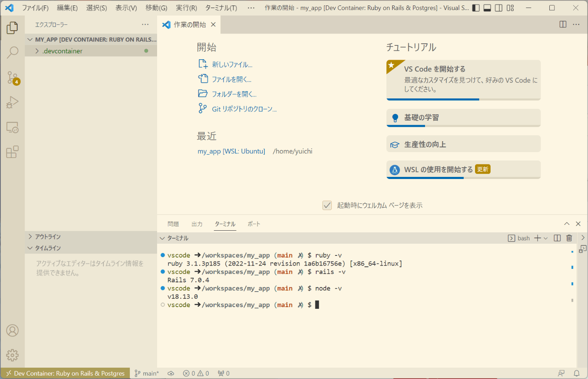This screenshot has width=588, height=379.
Task: Publish changes via cloud sync icon
Action: (x=171, y=373)
